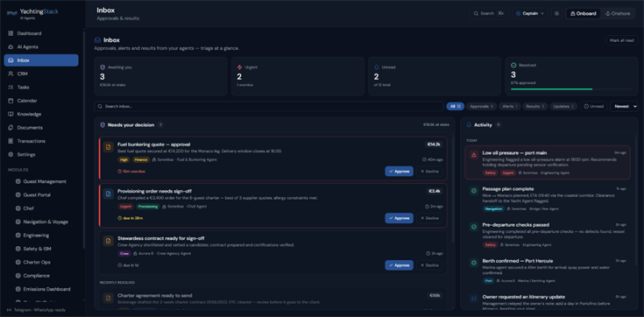Click the 15m overdue label
Viewport: 644px width, 317px height.
[x=131, y=172]
